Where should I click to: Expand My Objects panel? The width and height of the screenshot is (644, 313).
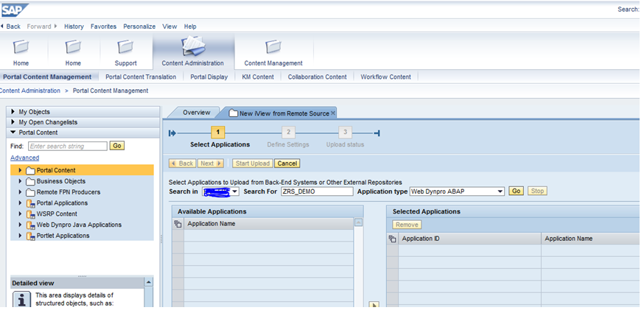pos(13,112)
